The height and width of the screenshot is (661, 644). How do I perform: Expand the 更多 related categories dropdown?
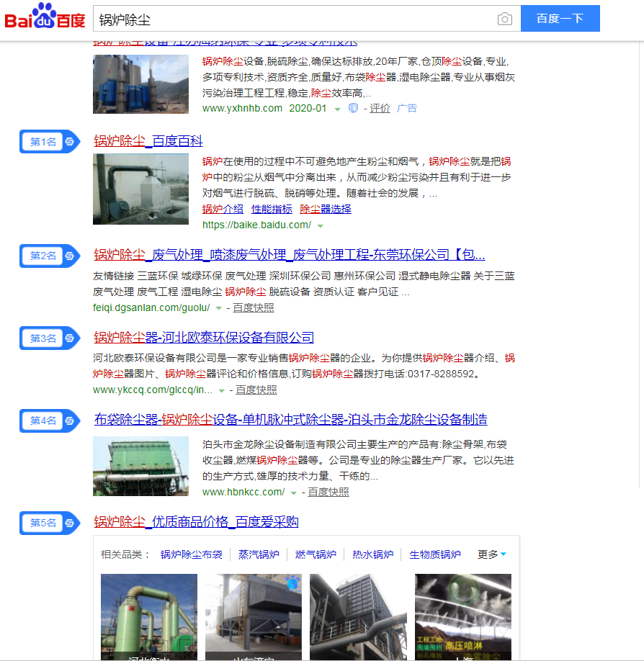492,554
